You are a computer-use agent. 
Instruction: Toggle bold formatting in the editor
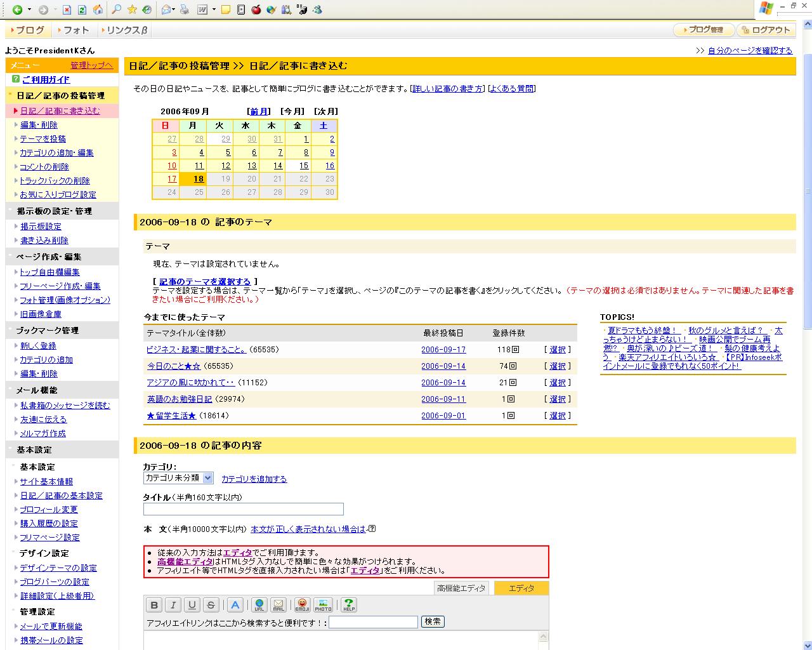point(154,605)
